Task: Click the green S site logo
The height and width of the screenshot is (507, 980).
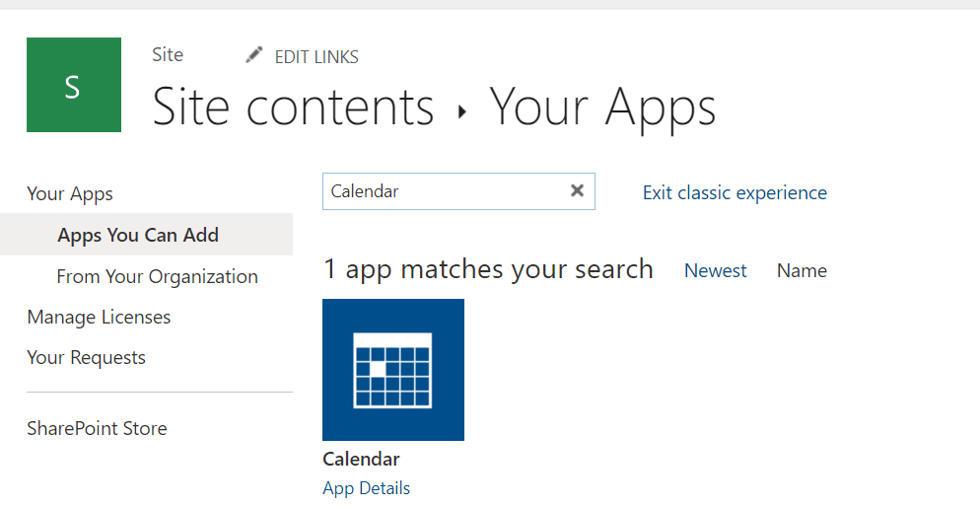Action: pos(74,85)
